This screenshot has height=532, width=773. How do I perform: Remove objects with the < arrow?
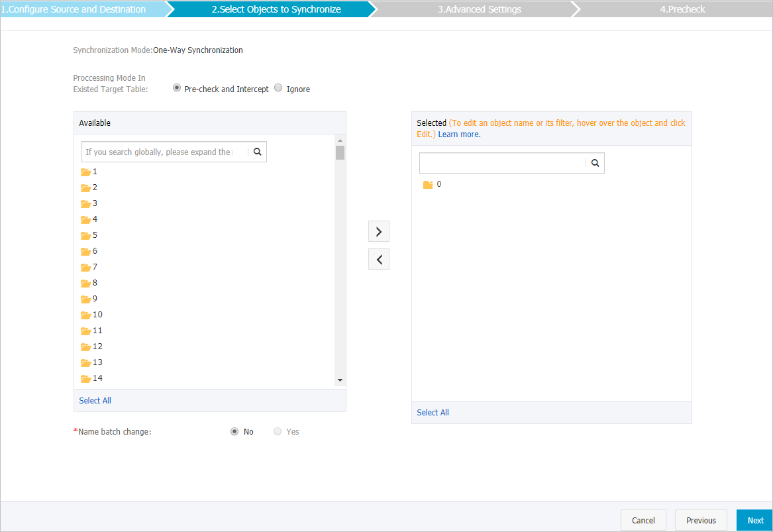pos(379,259)
